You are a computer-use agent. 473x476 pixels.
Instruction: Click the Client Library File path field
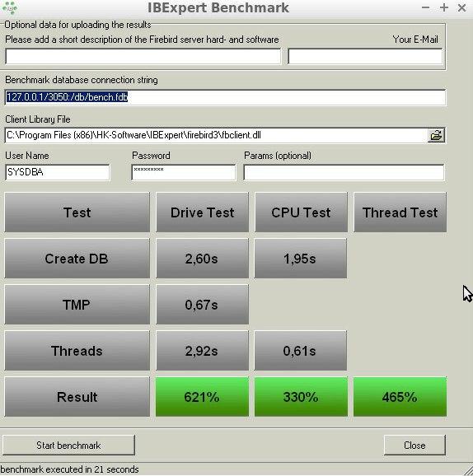tap(216, 135)
